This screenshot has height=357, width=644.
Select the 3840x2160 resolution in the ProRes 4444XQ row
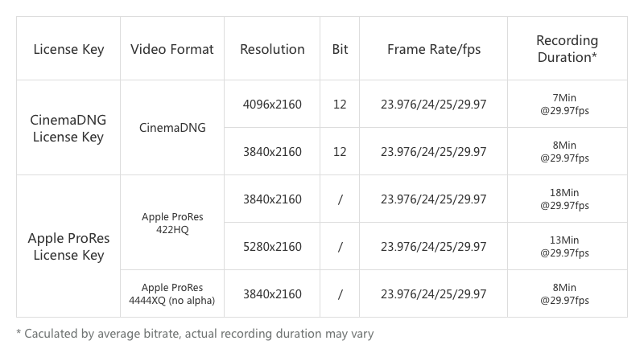(x=272, y=294)
